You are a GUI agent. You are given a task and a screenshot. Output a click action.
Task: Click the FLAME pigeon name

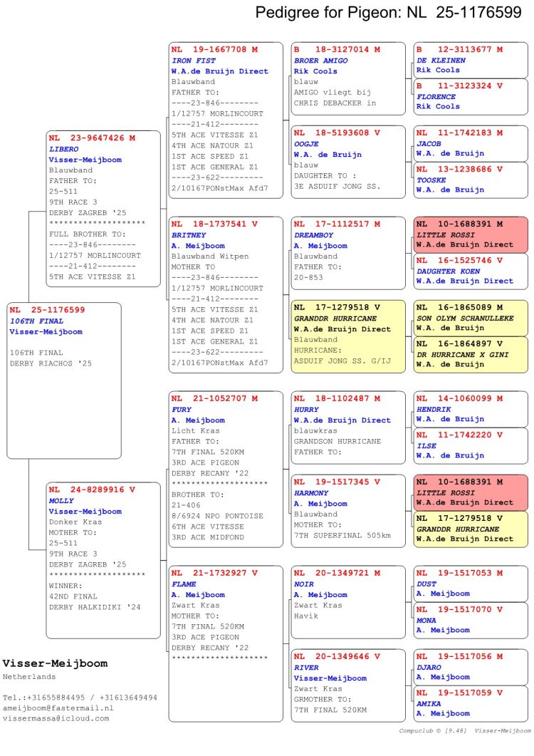pos(184,584)
